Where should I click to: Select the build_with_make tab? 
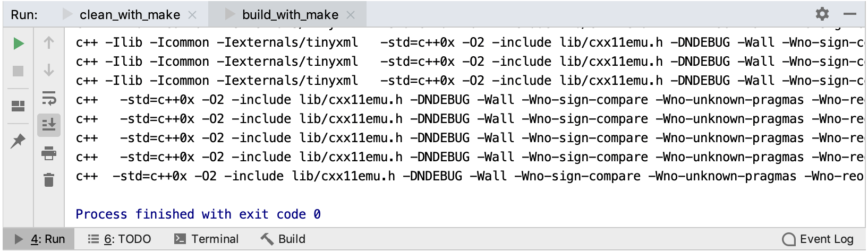pos(290,15)
